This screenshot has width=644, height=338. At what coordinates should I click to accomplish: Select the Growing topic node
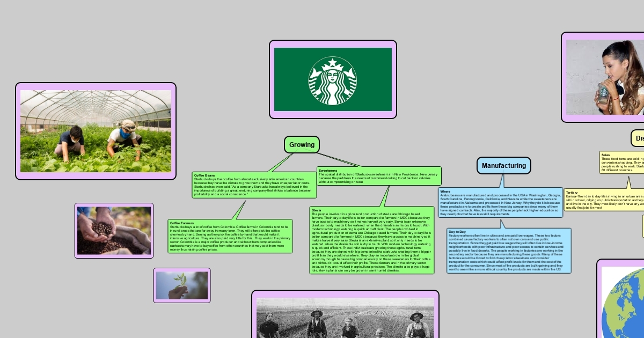coord(302,145)
